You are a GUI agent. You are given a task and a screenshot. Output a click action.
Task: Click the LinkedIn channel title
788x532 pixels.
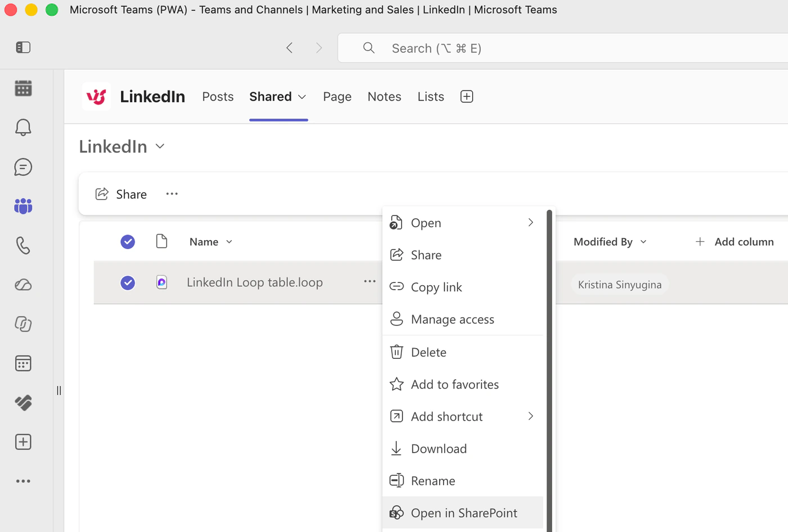click(x=153, y=97)
